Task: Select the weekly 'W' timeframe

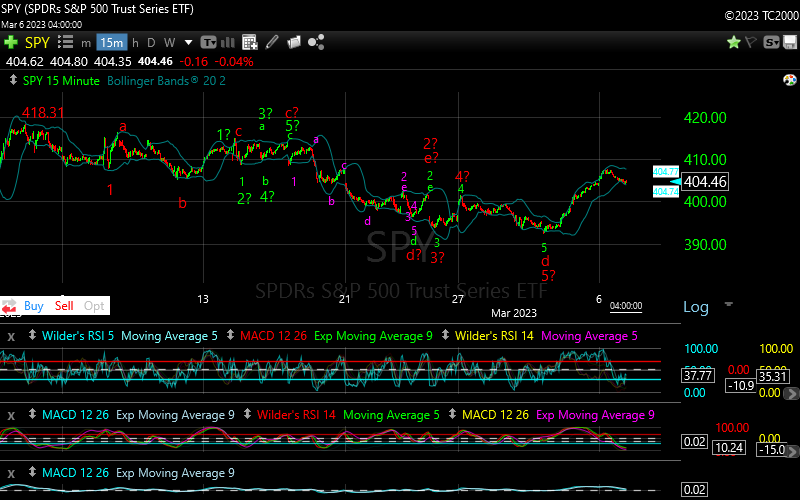Action: point(169,43)
